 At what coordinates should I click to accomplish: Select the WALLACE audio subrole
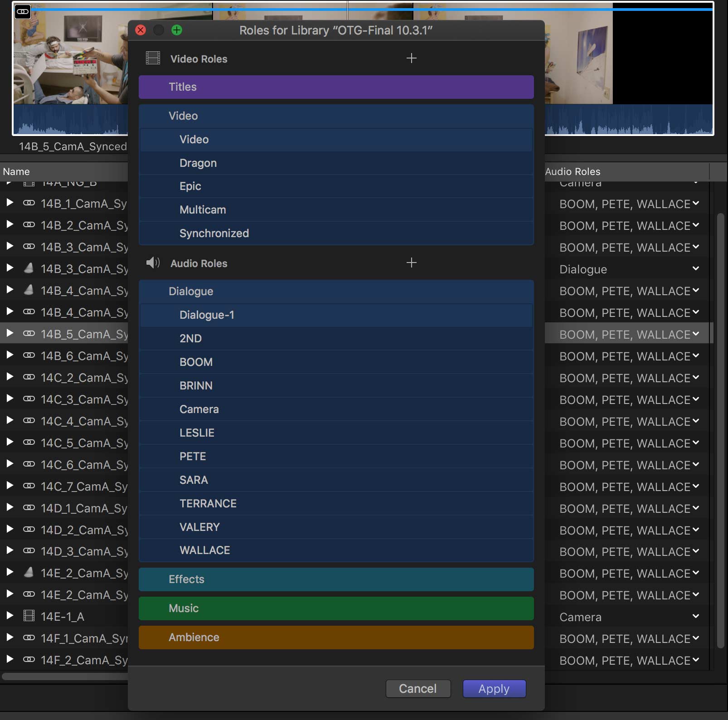(336, 550)
